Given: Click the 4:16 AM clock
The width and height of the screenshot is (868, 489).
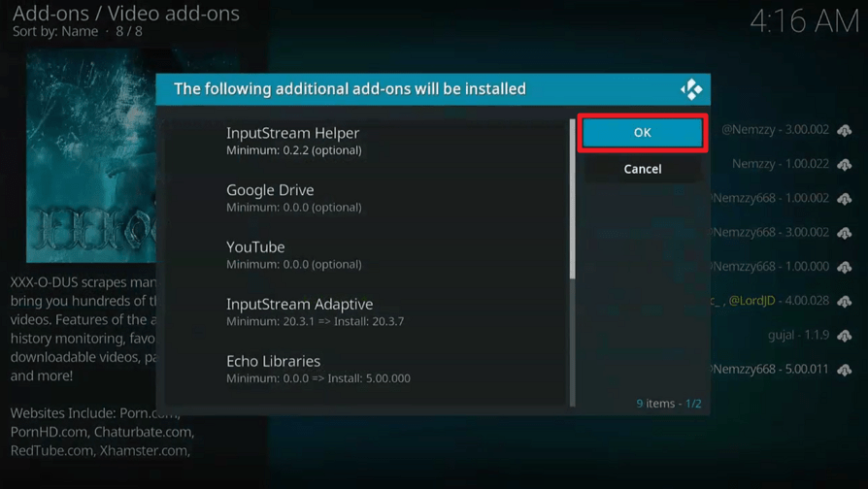Looking at the screenshot, I should point(804,22).
